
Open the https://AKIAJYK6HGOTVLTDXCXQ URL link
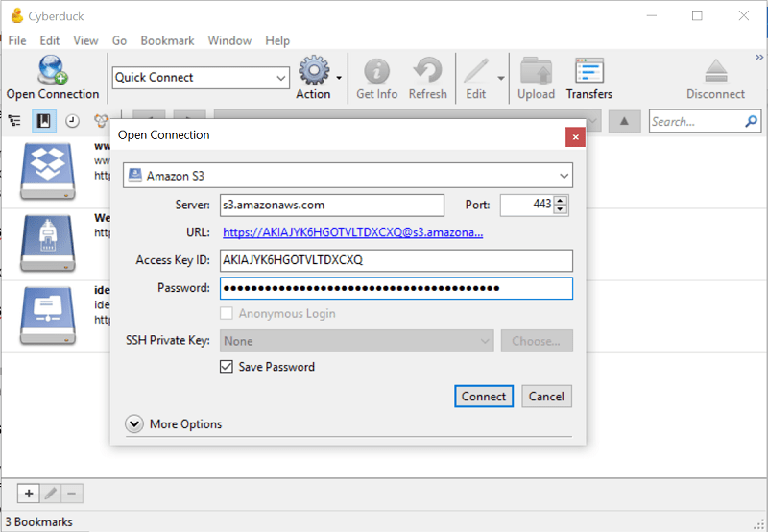352,232
